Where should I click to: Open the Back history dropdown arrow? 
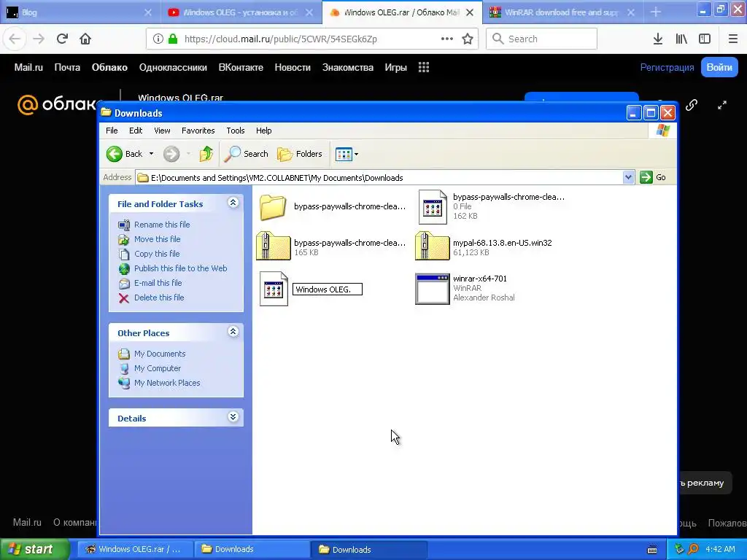(x=151, y=154)
